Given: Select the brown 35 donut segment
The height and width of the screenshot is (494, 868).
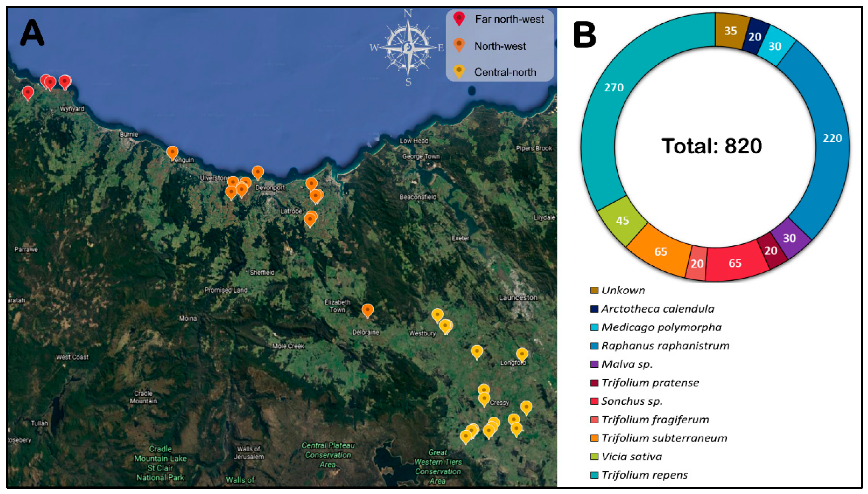Looking at the screenshot, I should 731,31.
